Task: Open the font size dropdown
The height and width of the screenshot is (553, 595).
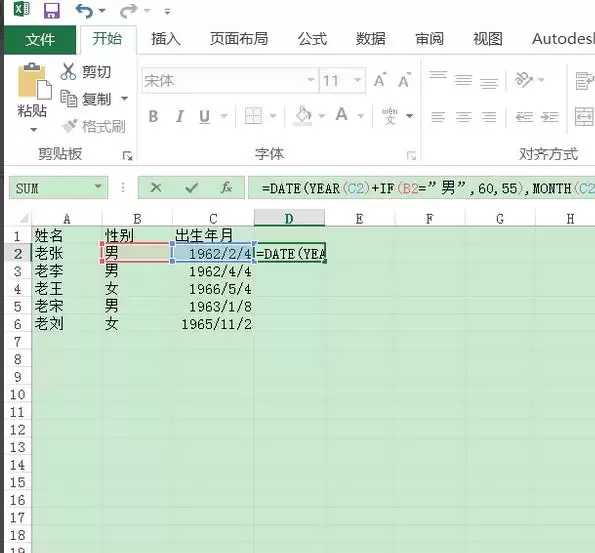Action: [x=357, y=80]
